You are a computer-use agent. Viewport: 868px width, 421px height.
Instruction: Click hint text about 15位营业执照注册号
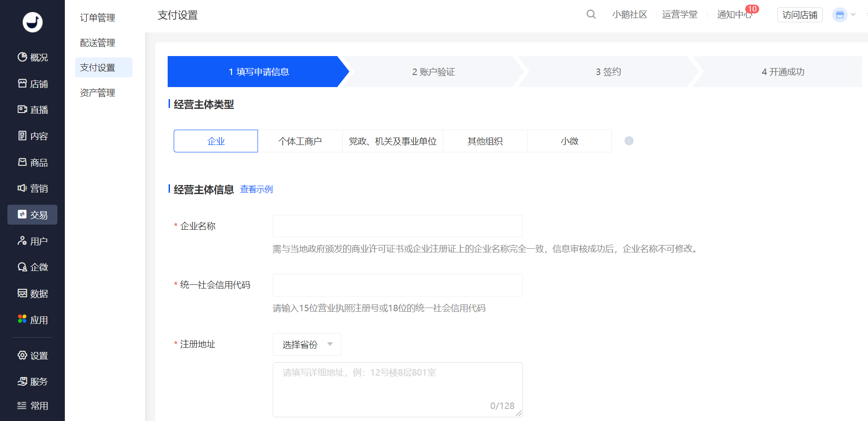pyautogui.click(x=379, y=308)
